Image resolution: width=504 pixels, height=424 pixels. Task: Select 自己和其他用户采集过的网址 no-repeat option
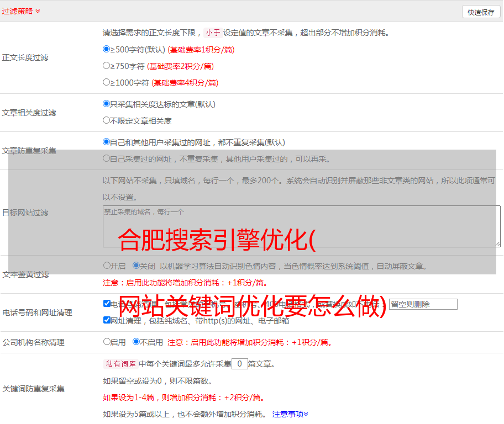pyautogui.click(x=107, y=142)
